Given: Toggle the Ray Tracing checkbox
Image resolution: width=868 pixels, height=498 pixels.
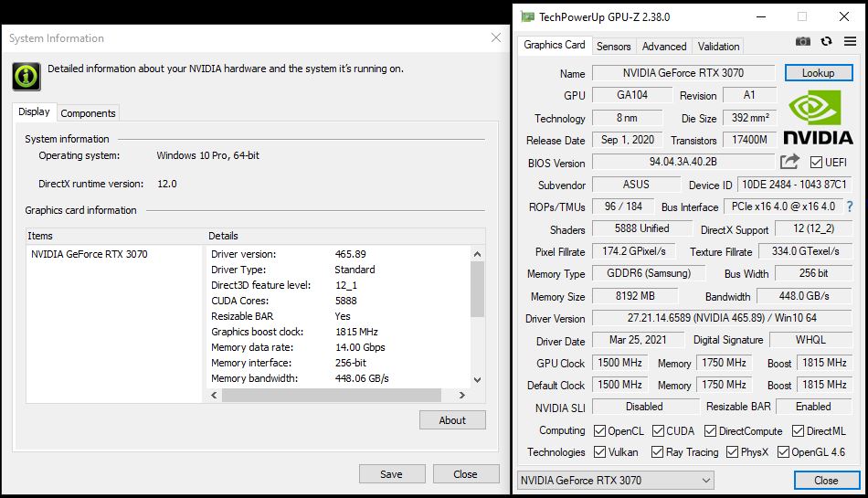Looking at the screenshot, I should (657, 452).
